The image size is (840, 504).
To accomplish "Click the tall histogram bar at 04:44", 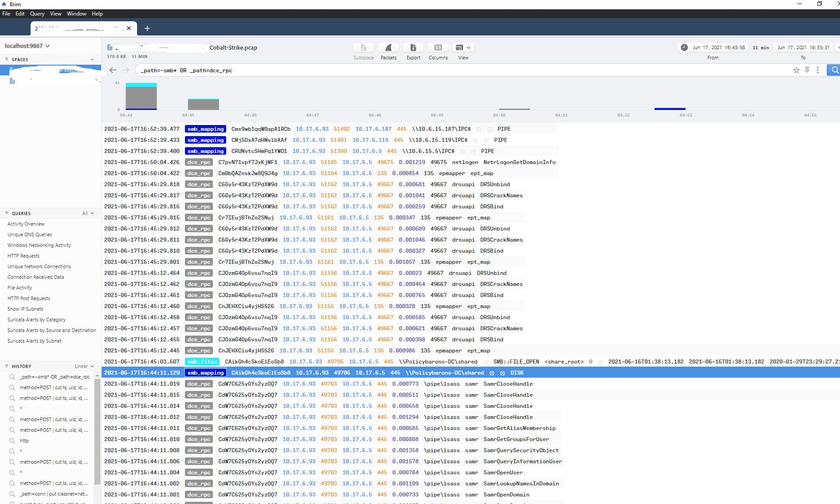I will tap(141, 96).
